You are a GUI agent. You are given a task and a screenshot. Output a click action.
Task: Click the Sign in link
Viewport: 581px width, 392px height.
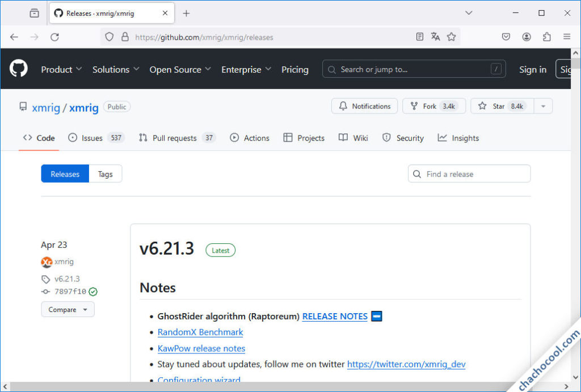click(532, 69)
